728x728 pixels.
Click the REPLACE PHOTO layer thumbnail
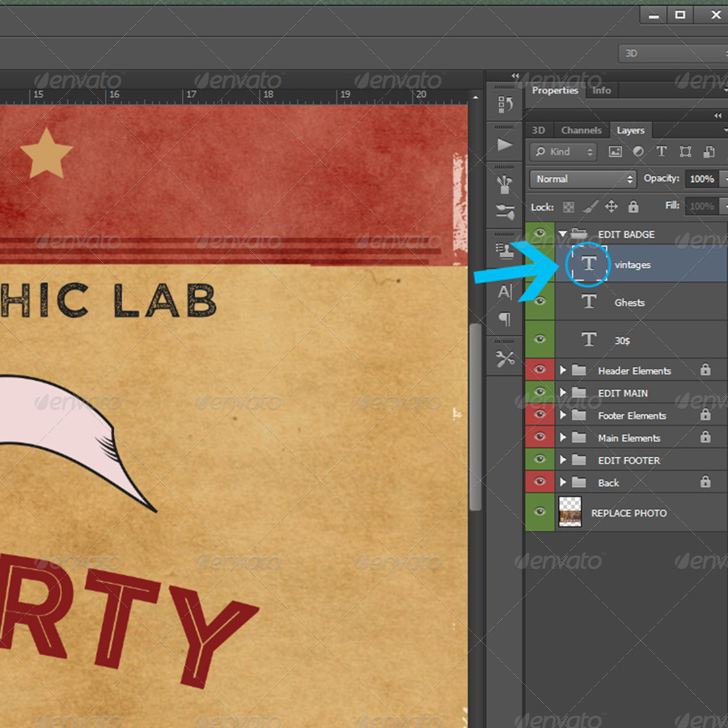[570, 513]
